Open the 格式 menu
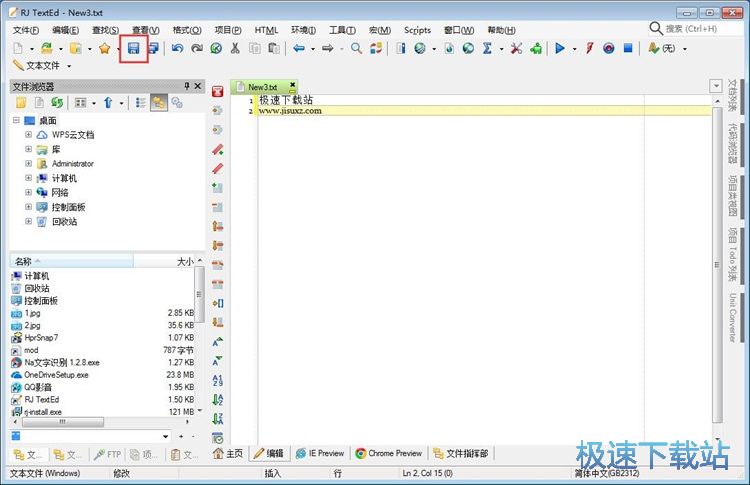The image size is (750, 485). pyautogui.click(x=186, y=30)
